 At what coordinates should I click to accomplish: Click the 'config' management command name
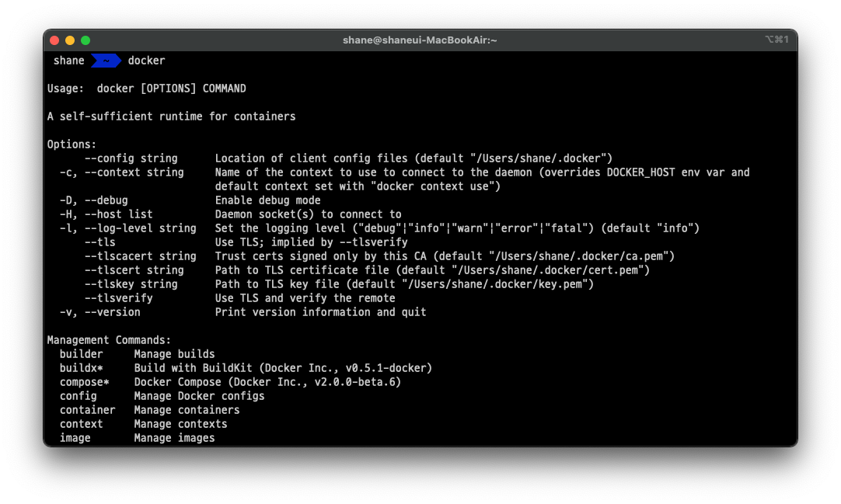point(79,395)
